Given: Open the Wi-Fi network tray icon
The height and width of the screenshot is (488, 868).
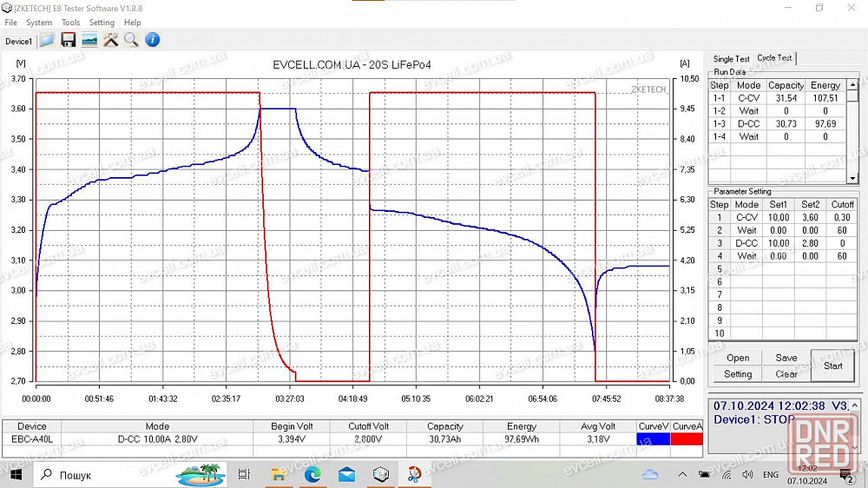Looking at the screenshot, I should [727, 475].
